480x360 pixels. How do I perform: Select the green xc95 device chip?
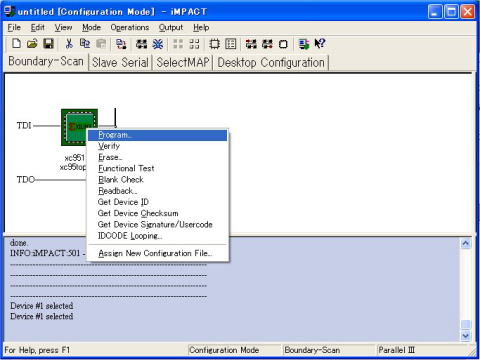[x=79, y=127]
